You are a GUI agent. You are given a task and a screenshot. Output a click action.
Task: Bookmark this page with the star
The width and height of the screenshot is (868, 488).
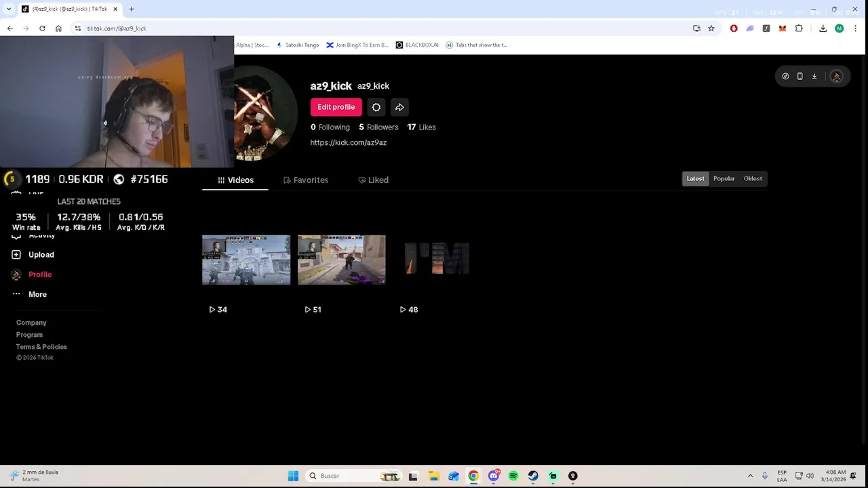click(711, 28)
